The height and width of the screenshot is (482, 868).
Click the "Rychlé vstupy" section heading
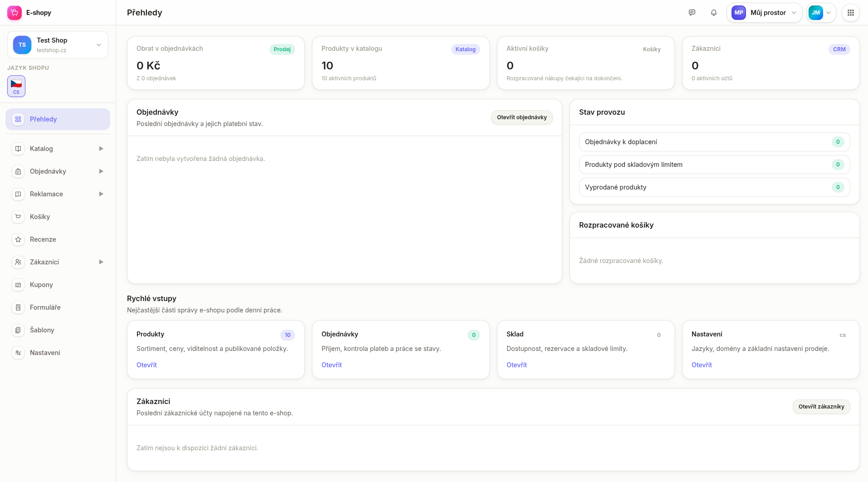(151, 299)
